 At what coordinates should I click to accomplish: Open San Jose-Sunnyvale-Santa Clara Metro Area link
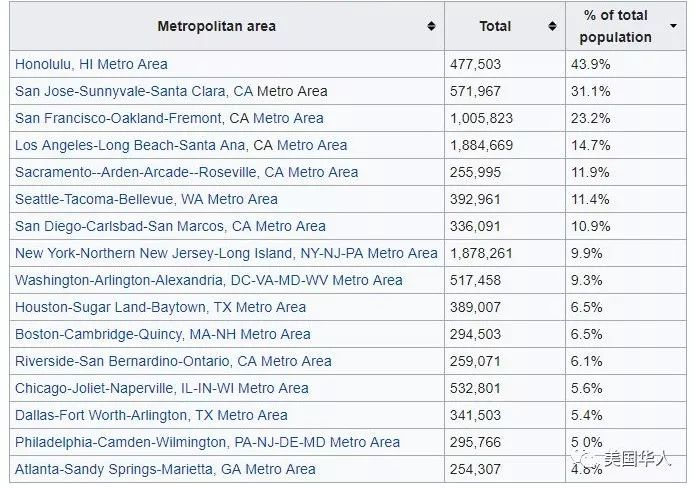coord(171,91)
